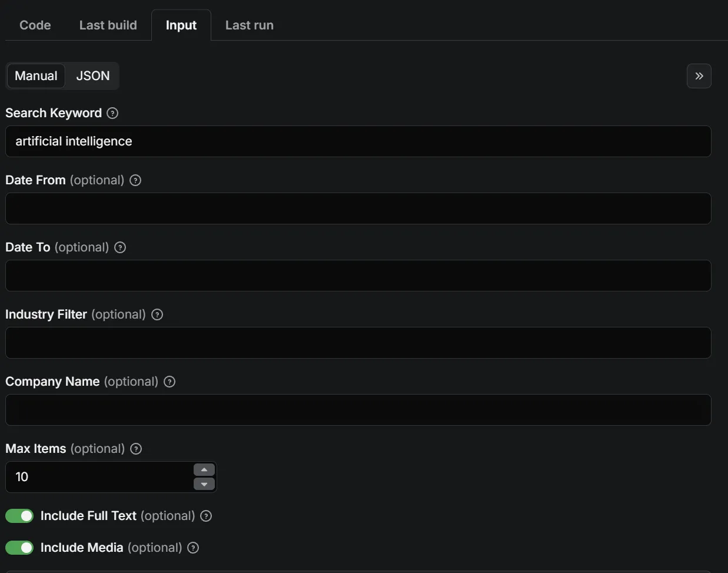Switch to the Last run tab

pyautogui.click(x=249, y=25)
